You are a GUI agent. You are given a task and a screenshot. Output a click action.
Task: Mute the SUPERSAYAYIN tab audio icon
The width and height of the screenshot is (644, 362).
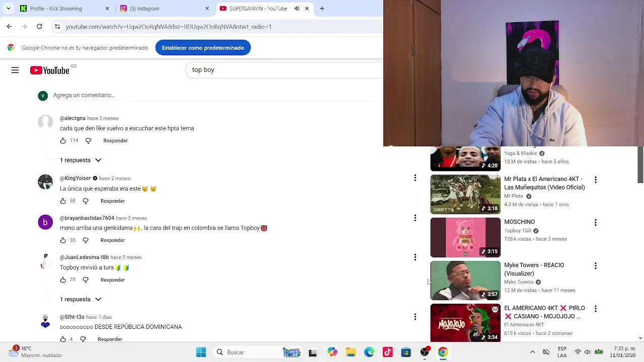click(x=297, y=9)
